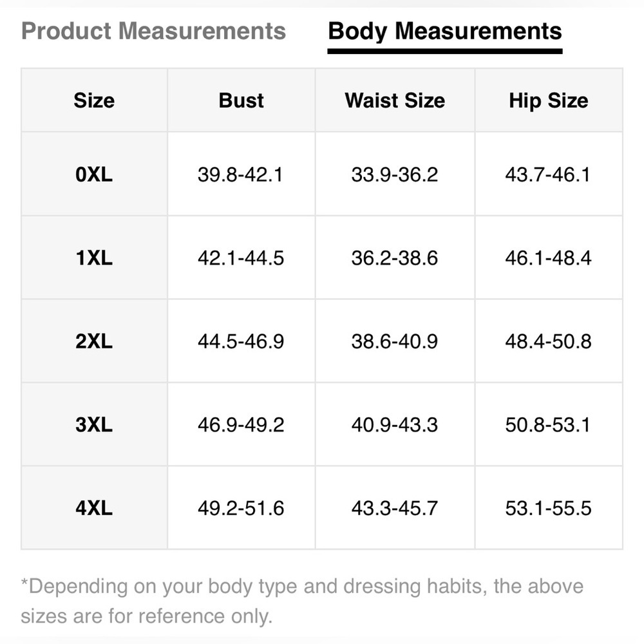Click the Waist Size column header
Image resolution: width=644 pixels, height=644 pixels.
pos(395,100)
